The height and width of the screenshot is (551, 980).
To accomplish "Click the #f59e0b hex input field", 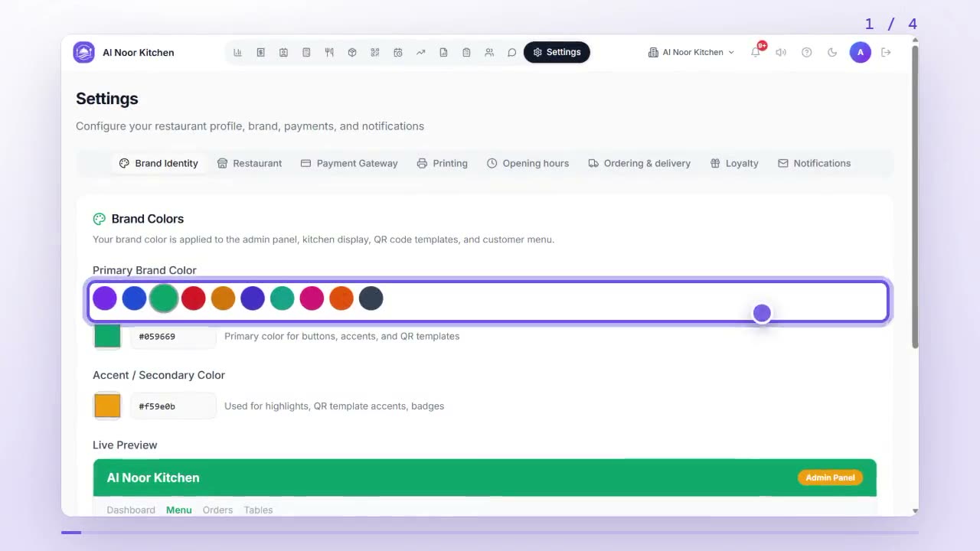I will click(173, 406).
